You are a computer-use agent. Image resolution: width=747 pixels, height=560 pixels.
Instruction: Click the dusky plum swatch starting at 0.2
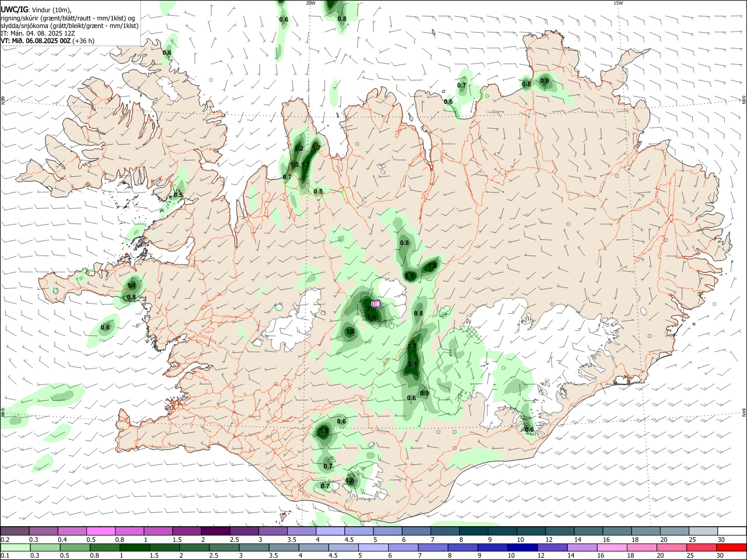pyautogui.click(x=15, y=531)
